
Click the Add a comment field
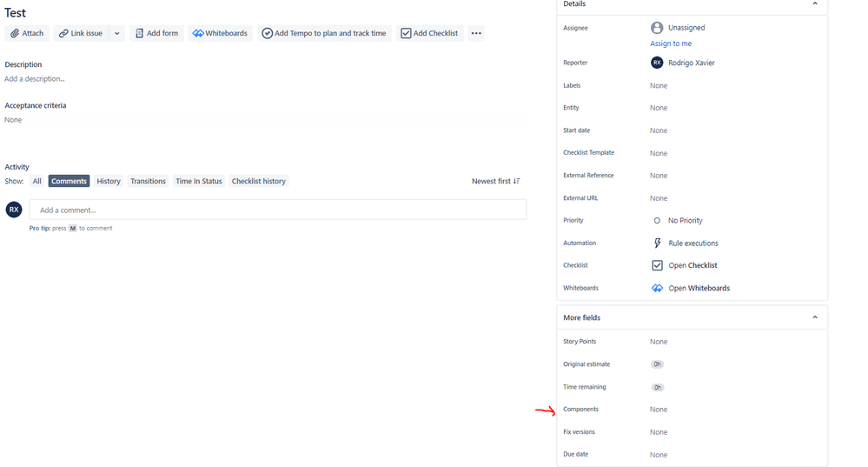click(x=278, y=210)
